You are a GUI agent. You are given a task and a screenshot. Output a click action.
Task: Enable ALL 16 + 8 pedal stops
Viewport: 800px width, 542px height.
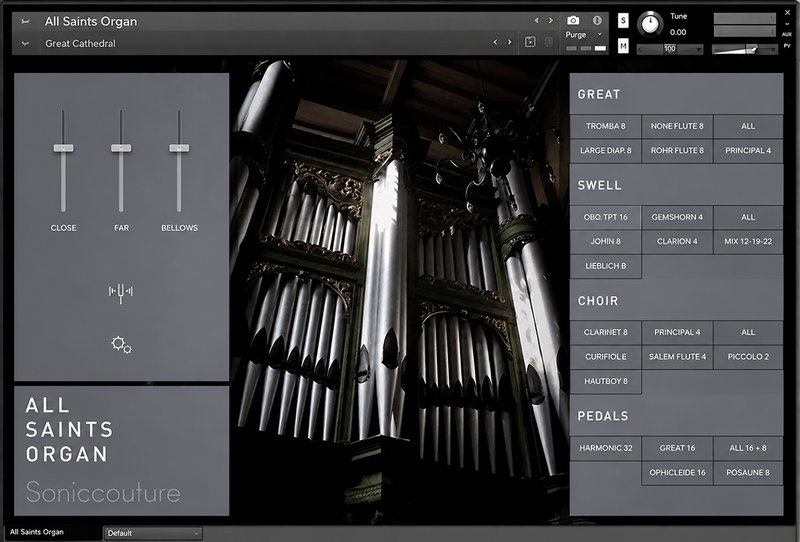coord(748,448)
